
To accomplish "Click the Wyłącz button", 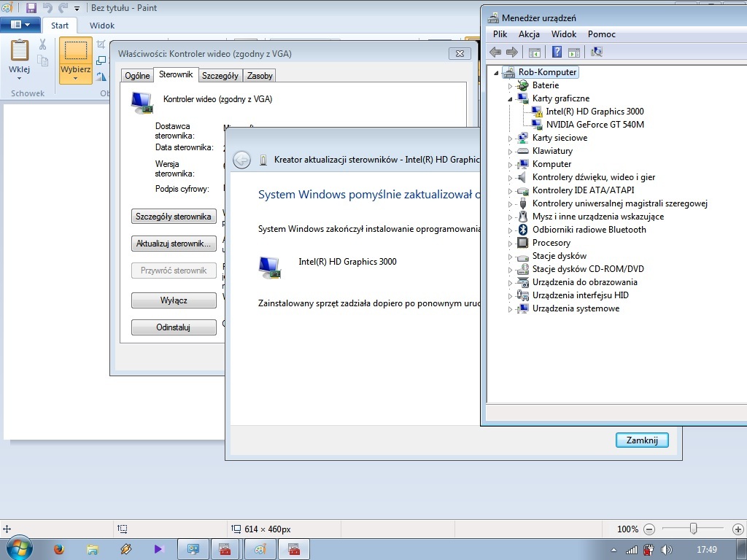I will (174, 300).
